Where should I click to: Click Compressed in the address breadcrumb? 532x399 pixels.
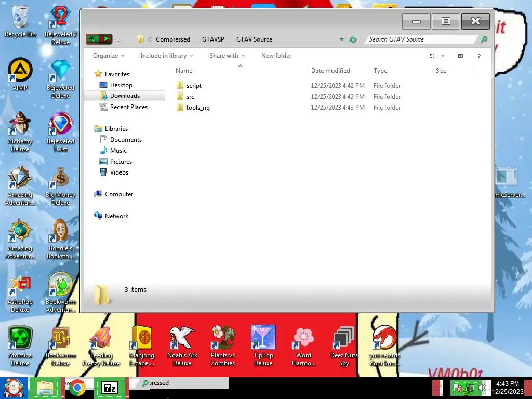172,39
